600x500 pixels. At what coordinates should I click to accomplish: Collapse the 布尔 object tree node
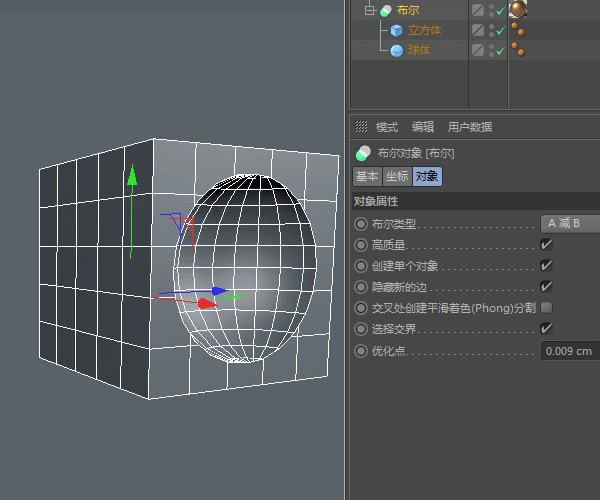[369, 10]
